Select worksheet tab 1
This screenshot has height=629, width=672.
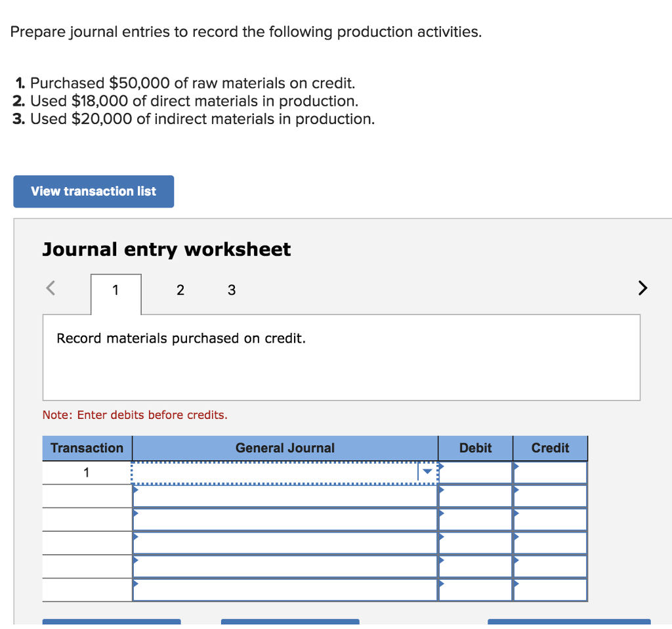pos(115,290)
